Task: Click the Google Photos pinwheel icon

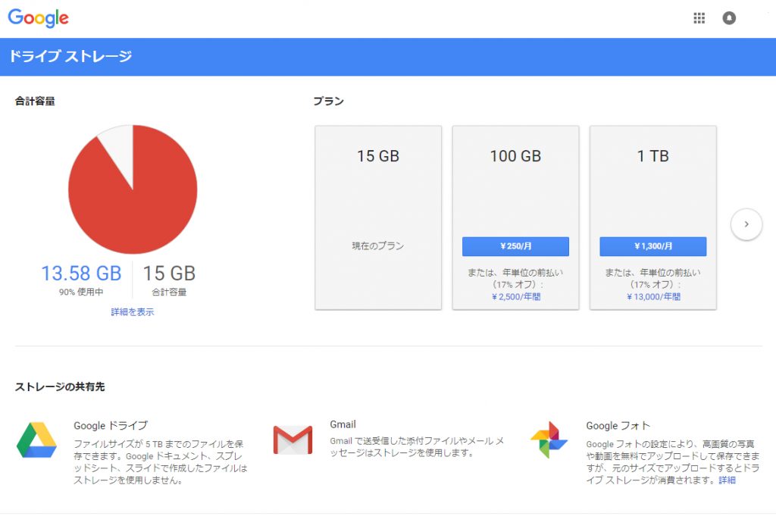Action: tap(549, 440)
